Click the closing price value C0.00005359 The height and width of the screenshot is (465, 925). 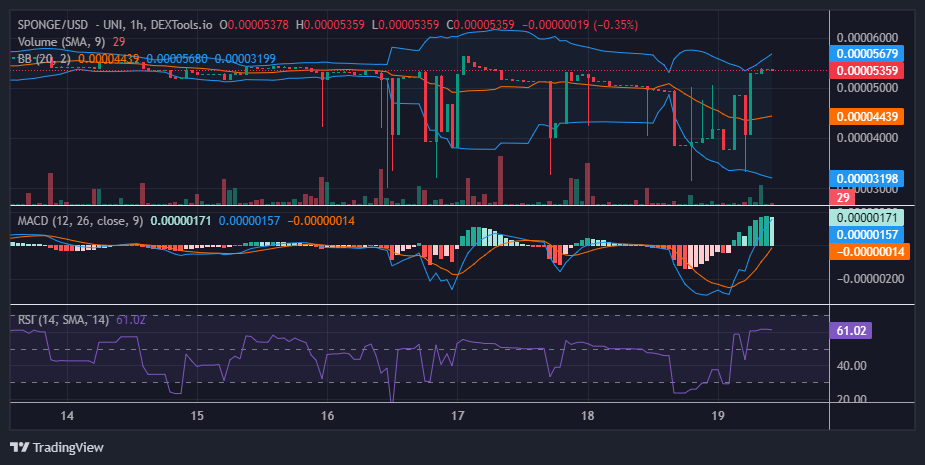pos(480,25)
